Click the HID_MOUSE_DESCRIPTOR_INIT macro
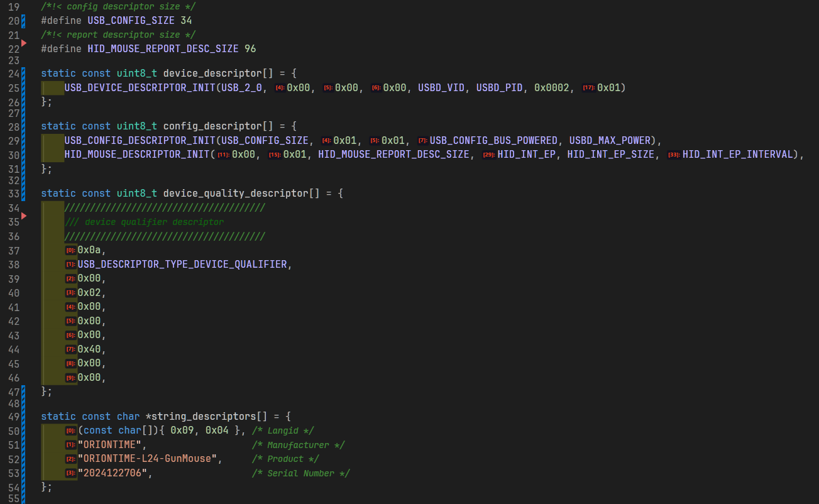This screenshot has width=819, height=504. tap(137, 154)
